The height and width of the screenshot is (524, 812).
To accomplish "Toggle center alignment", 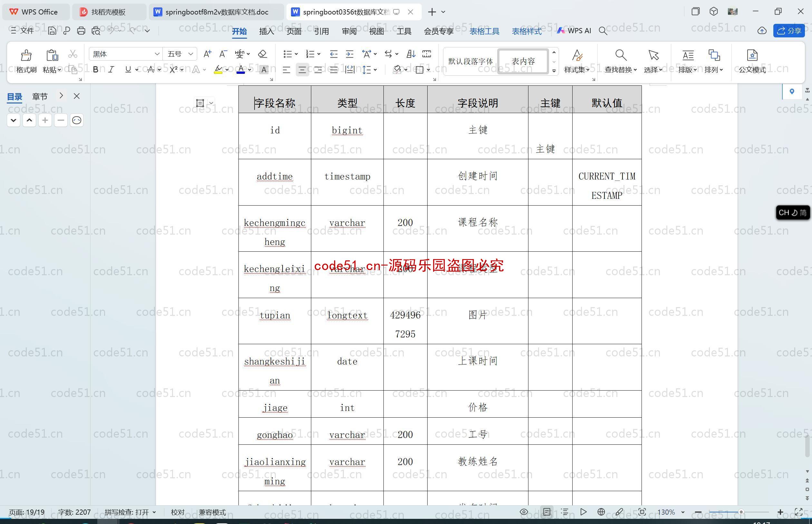I will (302, 70).
